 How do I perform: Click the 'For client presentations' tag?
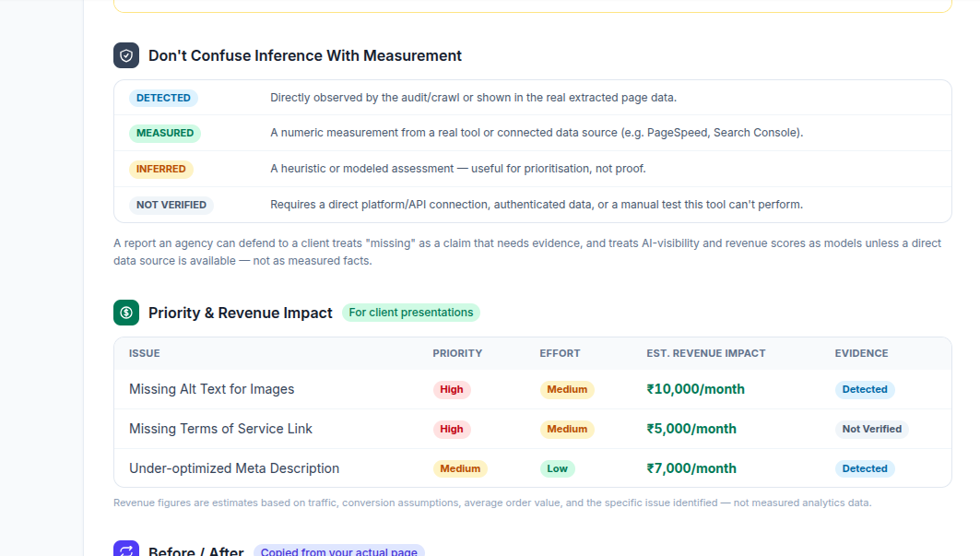tap(411, 313)
